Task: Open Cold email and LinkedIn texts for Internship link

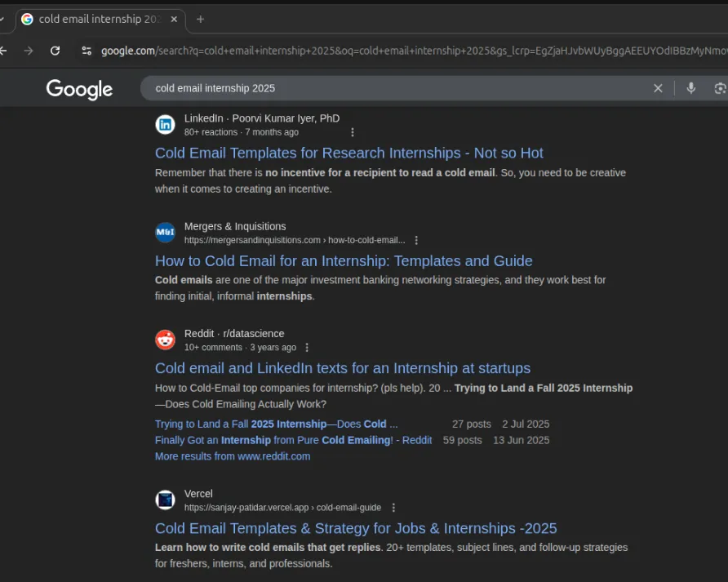Action: point(343,368)
